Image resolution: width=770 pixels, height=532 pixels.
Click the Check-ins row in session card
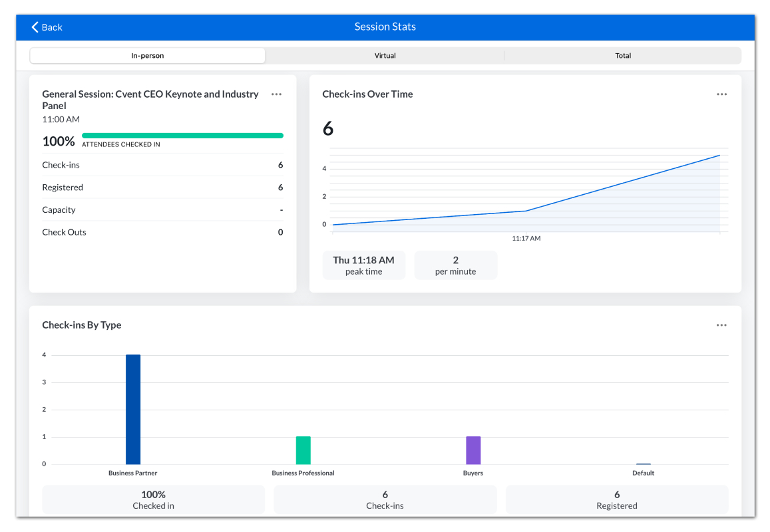(x=162, y=165)
